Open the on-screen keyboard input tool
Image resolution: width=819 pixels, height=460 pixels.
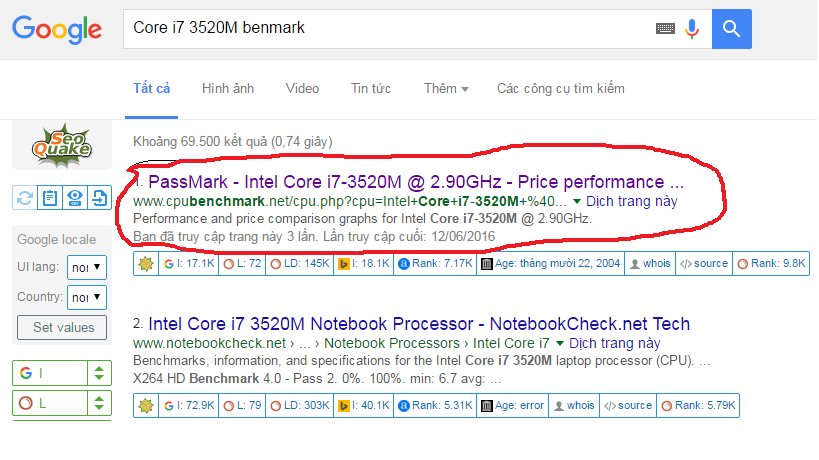point(665,29)
